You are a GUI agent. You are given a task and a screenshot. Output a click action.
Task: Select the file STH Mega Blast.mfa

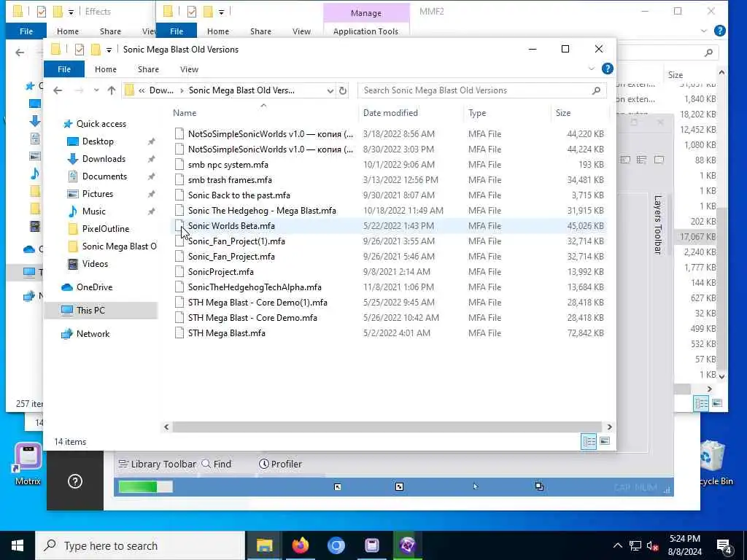click(x=226, y=333)
